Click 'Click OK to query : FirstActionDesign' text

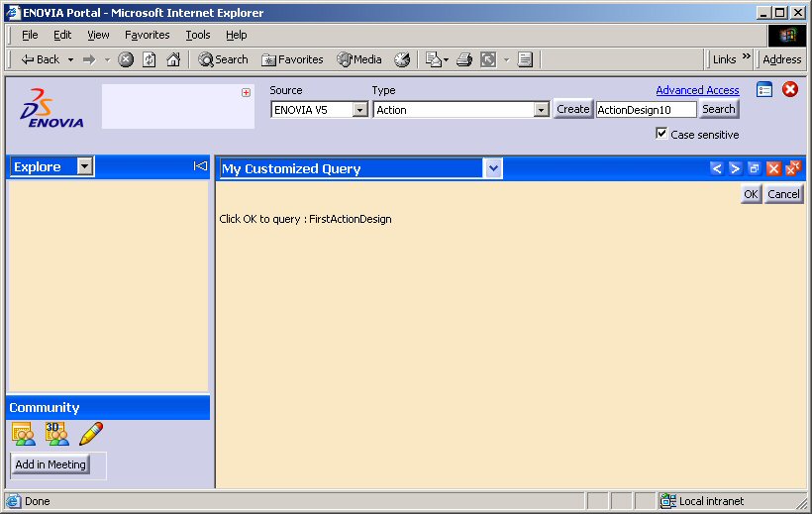click(x=305, y=219)
